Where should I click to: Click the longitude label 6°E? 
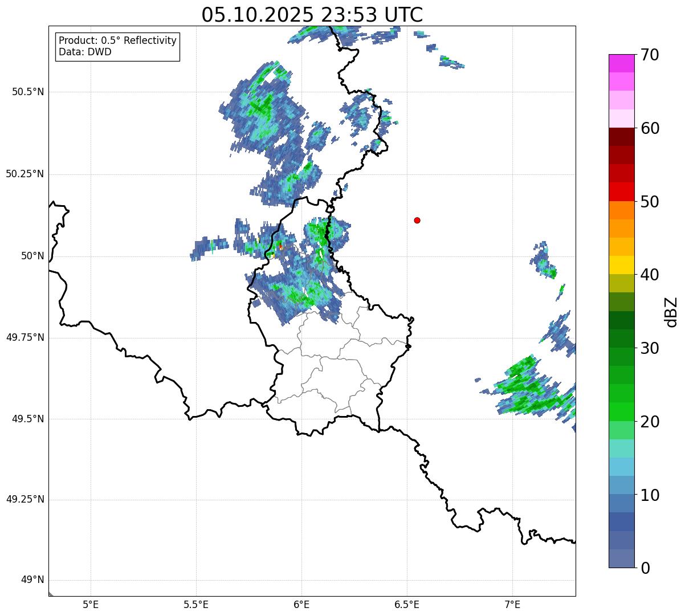tap(301, 604)
